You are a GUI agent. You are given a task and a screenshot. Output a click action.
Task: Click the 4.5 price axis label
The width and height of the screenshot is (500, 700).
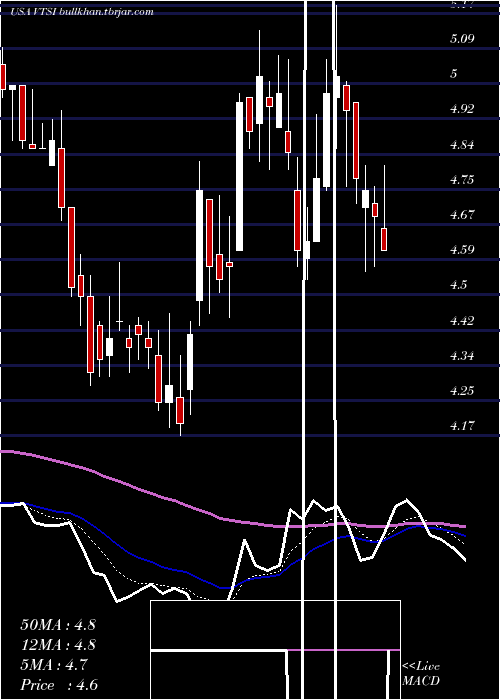tap(458, 285)
